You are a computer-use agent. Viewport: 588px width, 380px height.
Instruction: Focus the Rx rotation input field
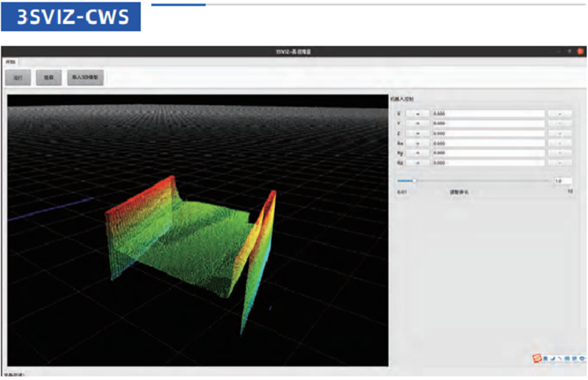pyautogui.click(x=488, y=143)
